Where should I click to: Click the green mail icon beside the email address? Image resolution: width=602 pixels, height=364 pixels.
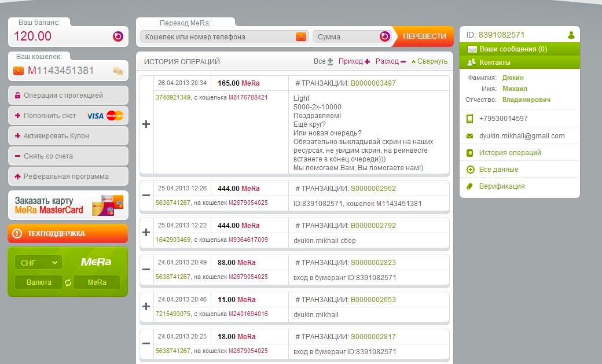pyautogui.click(x=469, y=136)
